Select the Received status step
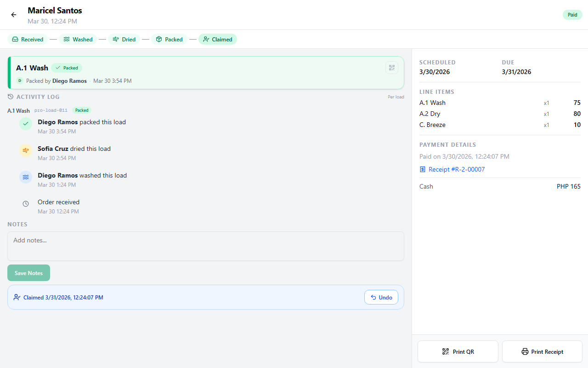Viewport: 588px width, 368px height. point(28,40)
